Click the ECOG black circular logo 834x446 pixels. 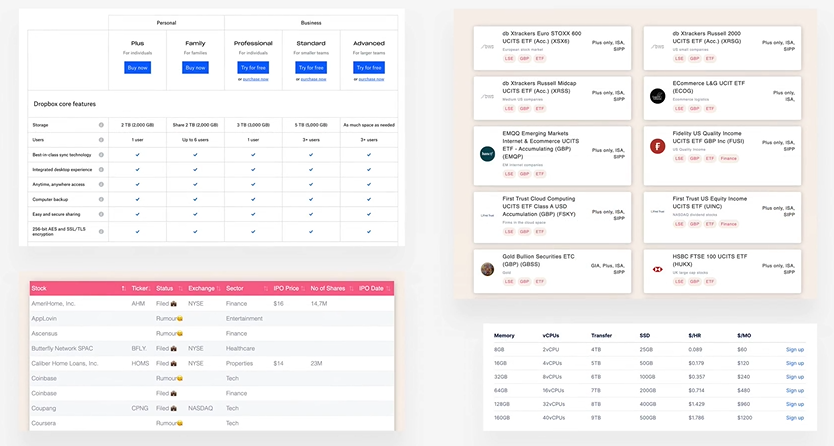[657, 96]
